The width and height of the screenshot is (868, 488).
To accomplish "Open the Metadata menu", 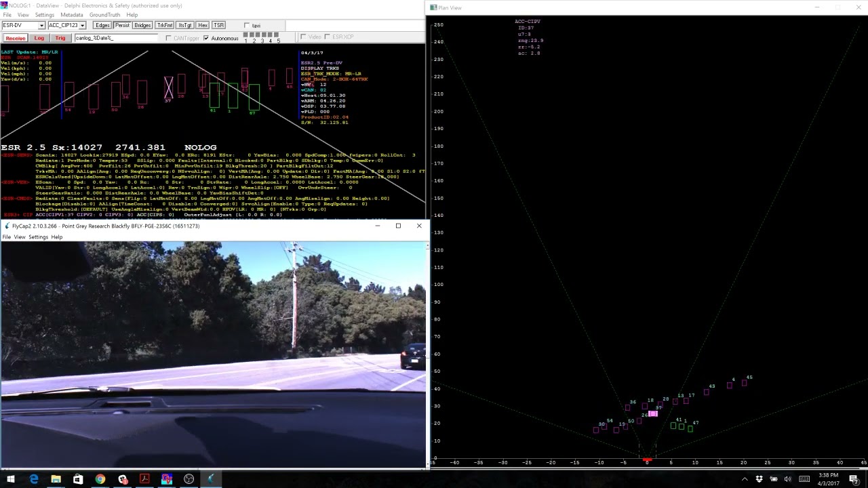I will [x=72, y=14].
